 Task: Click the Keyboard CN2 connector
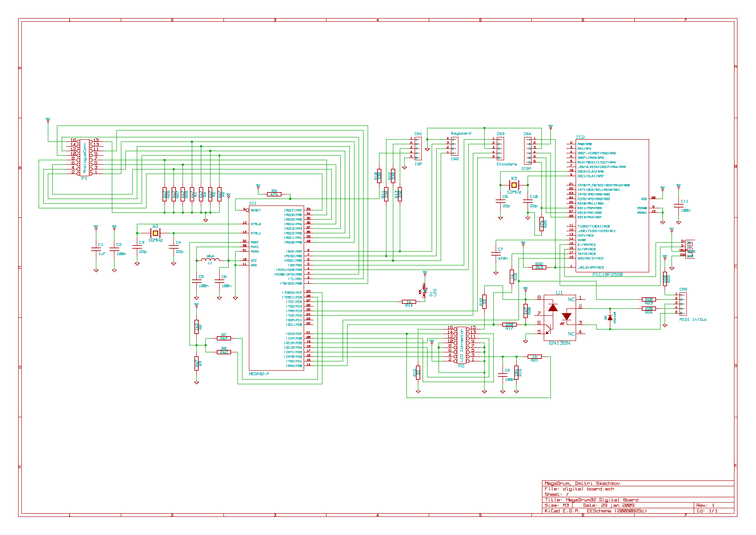click(454, 147)
